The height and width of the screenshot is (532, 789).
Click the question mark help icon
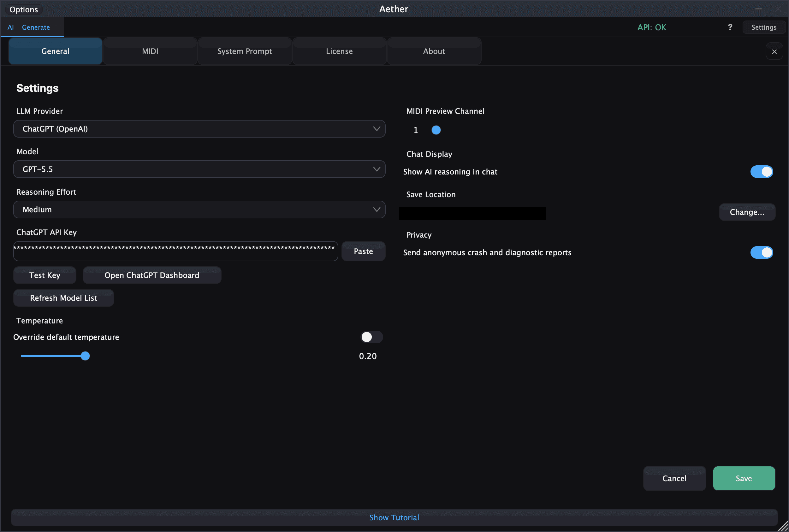(x=730, y=27)
